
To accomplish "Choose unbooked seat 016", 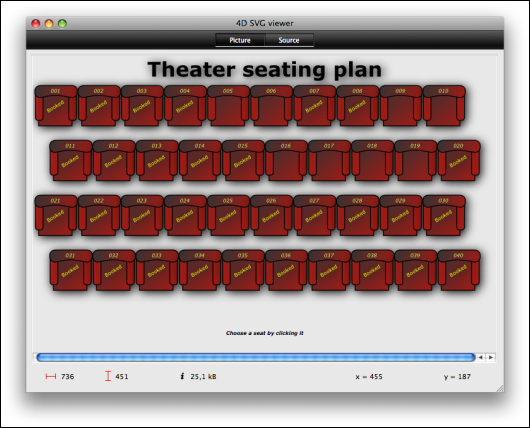I will point(286,161).
